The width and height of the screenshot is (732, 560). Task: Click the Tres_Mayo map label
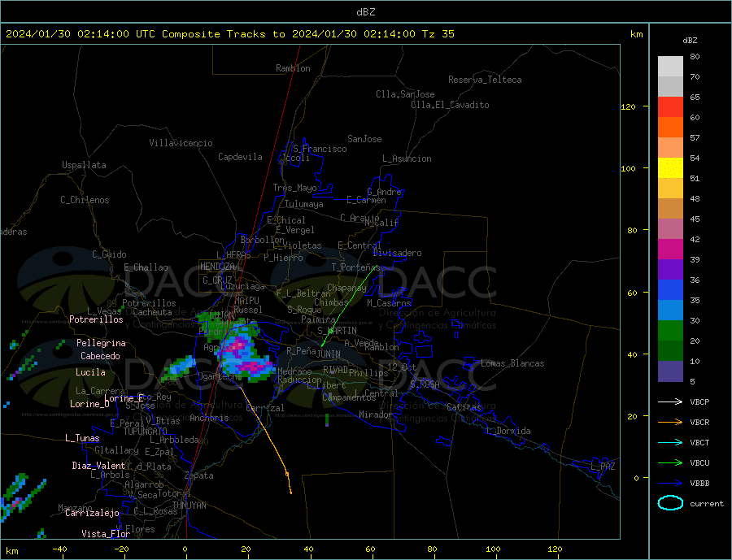[x=294, y=188]
